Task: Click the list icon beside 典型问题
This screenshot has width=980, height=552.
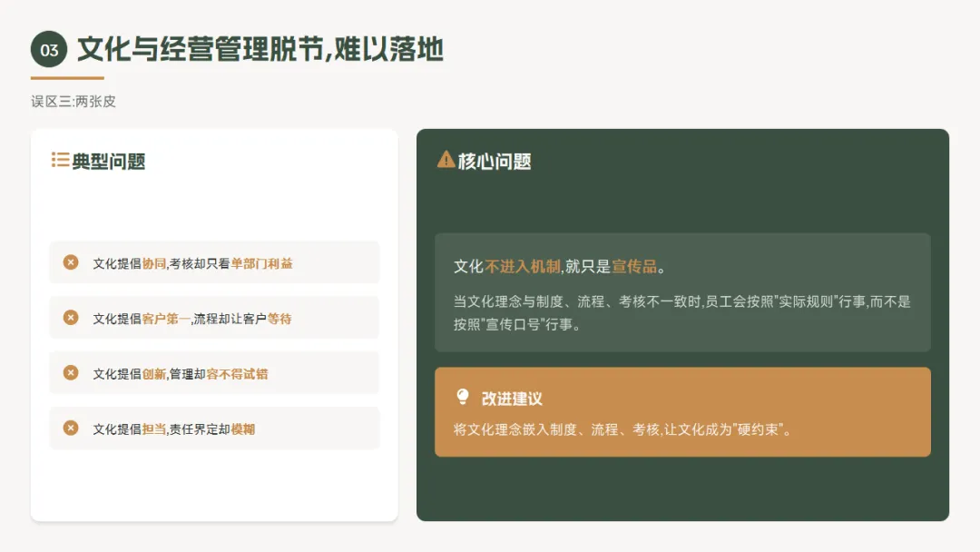Action: point(60,160)
